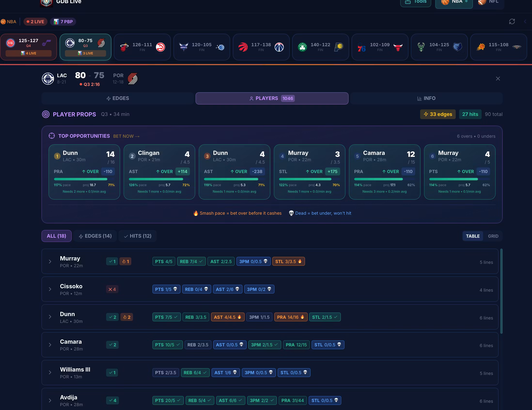Click the Clippers logo in the game header
Screen dimensions: 532x410
[48, 79]
